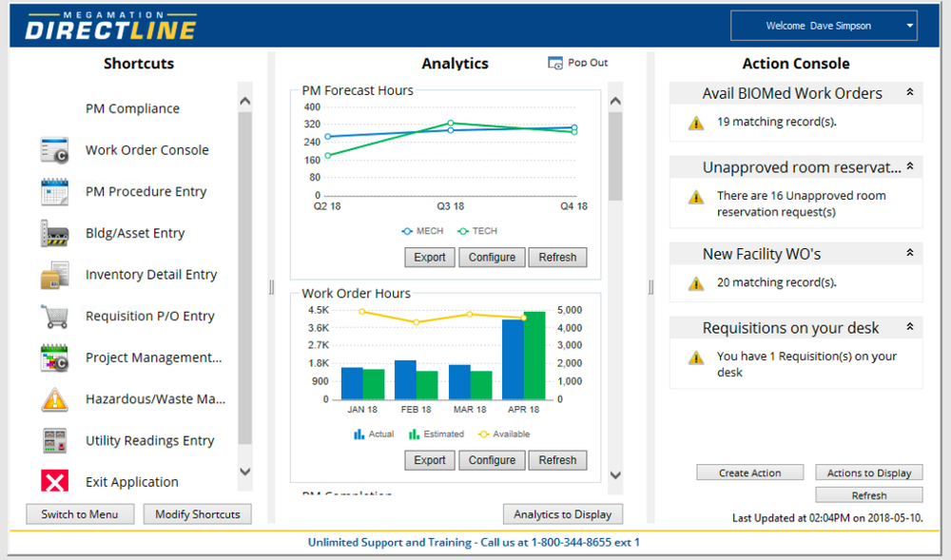Refresh the Action Console
The image size is (951, 560).
tap(869, 495)
